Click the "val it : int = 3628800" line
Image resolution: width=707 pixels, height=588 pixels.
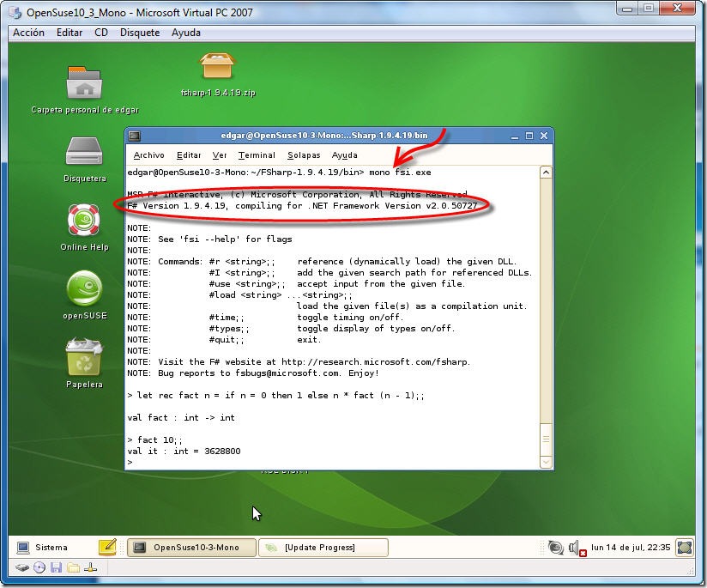click(x=184, y=452)
